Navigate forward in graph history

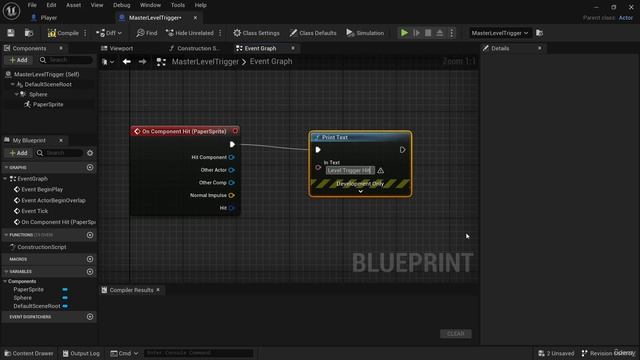142,62
